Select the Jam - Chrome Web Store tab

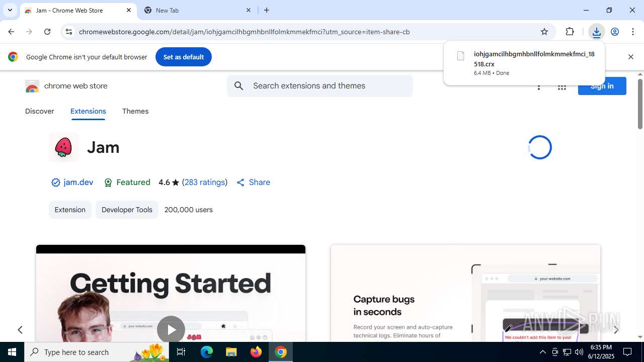coord(78,10)
